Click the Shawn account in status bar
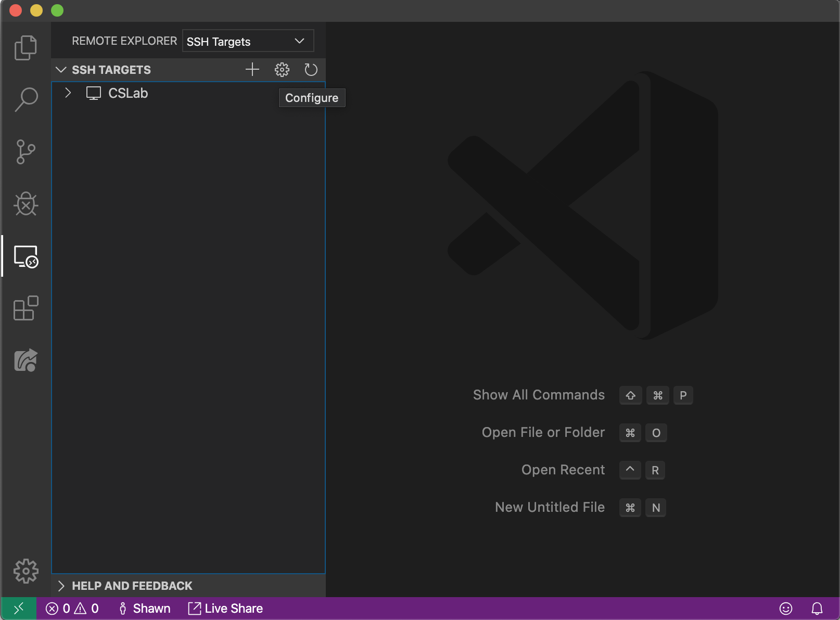 click(145, 609)
